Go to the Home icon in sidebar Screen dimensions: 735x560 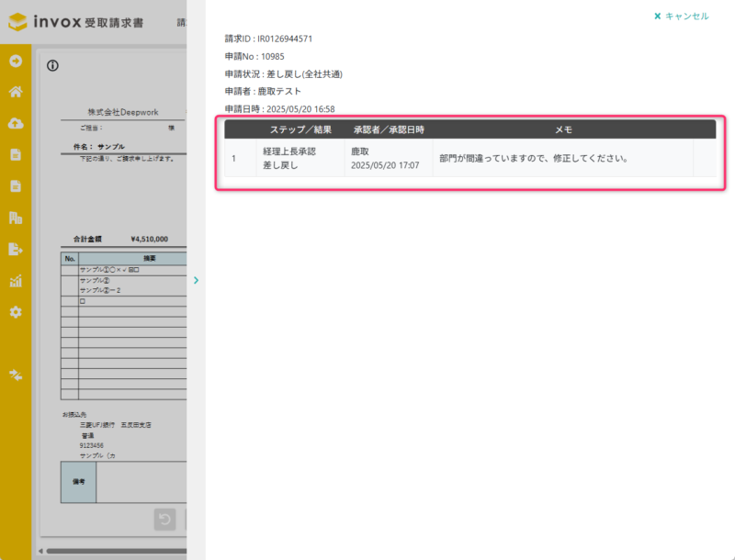16,92
